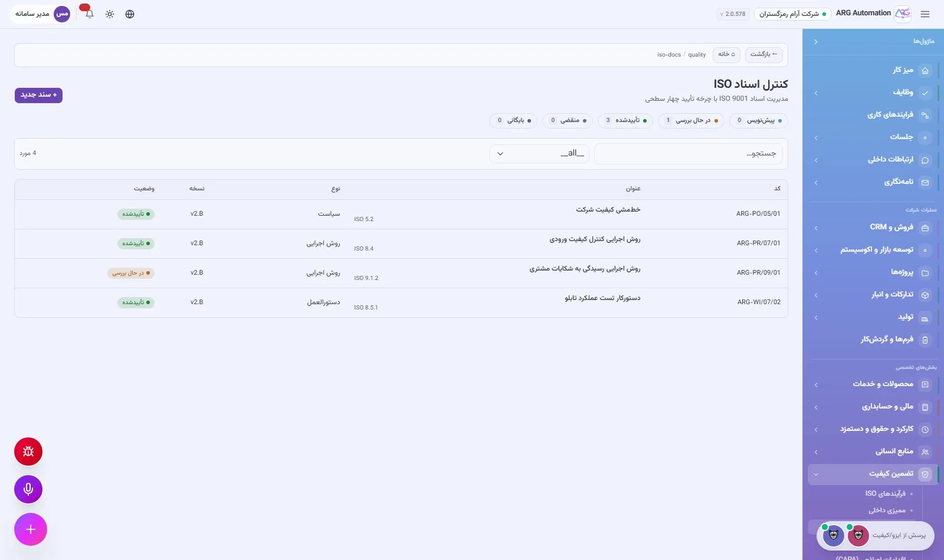Screen dimensions: 944x560
Task: Filter by «منقضی» status chip
Action: click(568, 120)
